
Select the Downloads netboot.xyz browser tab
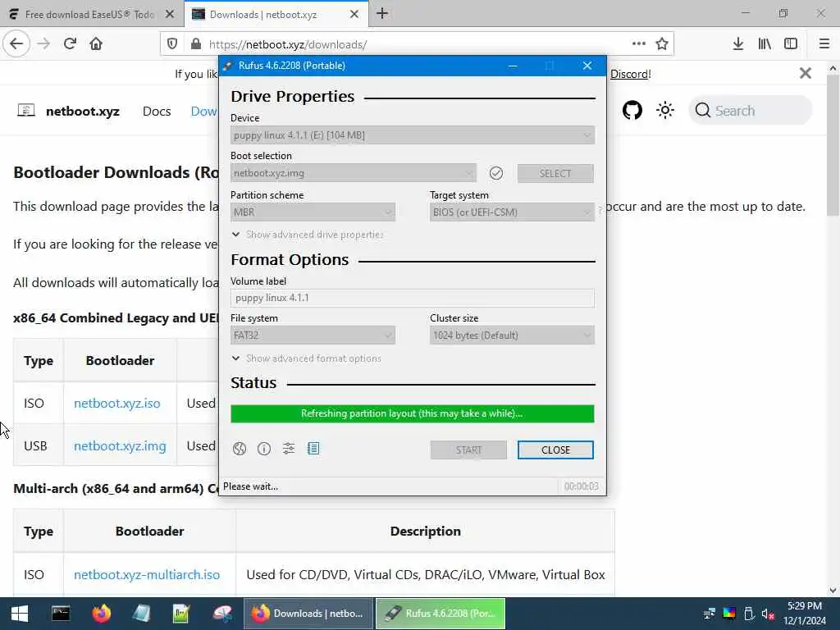(276, 14)
